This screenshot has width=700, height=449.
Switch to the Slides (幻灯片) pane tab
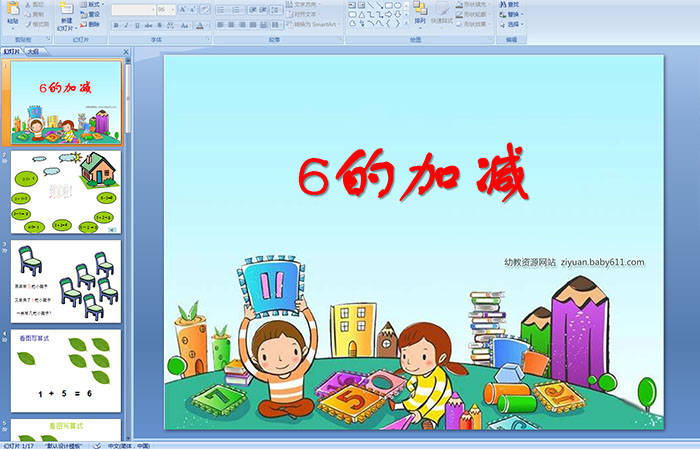point(12,51)
